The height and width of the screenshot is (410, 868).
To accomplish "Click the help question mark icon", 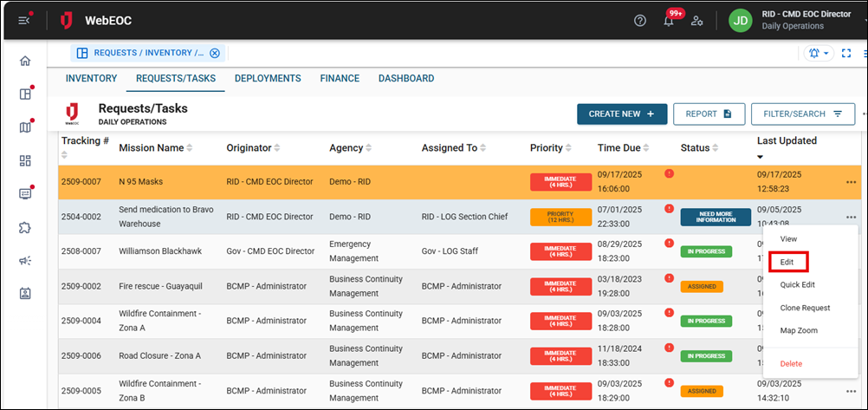I will [640, 20].
